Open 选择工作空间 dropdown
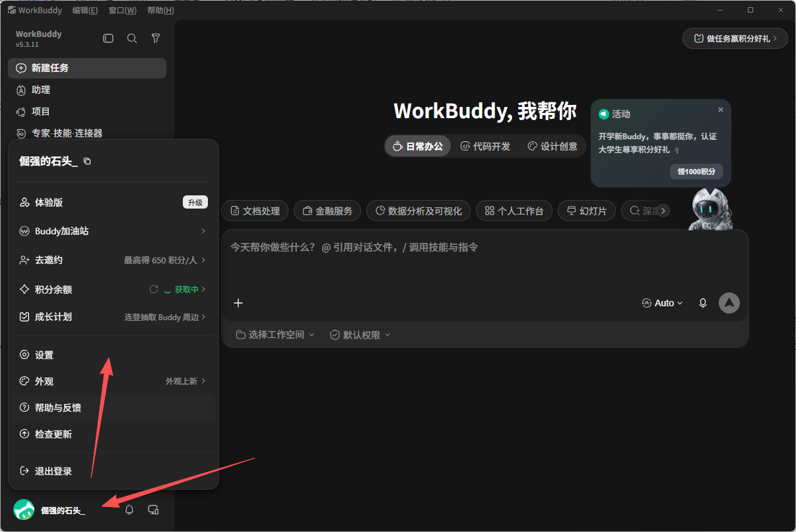796x532 pixels. (x=275, y=335)
